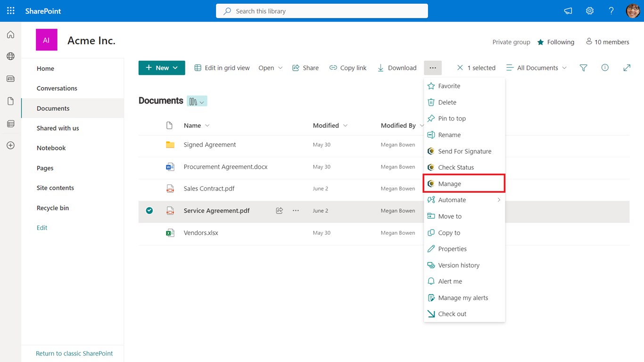Click Copy link in toolbar
Image resolution: width=644 pixels, height=362 pixels.
coord(348,68)
